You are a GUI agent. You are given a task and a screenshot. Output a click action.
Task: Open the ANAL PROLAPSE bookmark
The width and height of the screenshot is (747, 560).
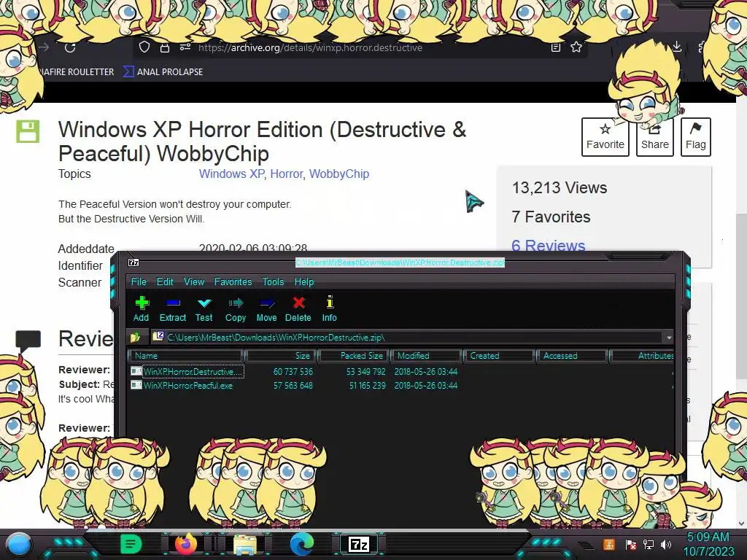pyautogui.click(x=163, y=72)
